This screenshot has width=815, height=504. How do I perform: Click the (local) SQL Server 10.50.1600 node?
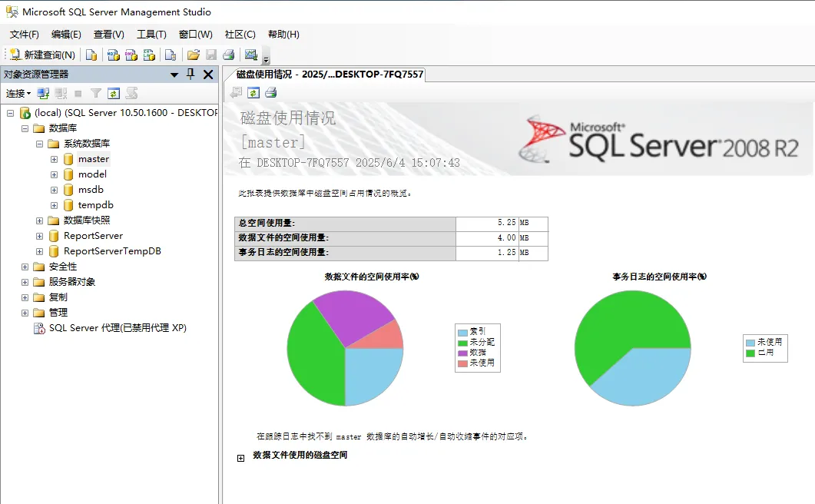click(125, 112)
